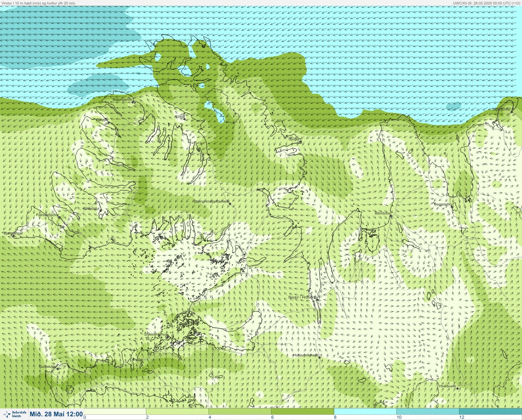Click the Bolungarvík station label
This screenshot has width=522, height=420.
click(122, 99)
